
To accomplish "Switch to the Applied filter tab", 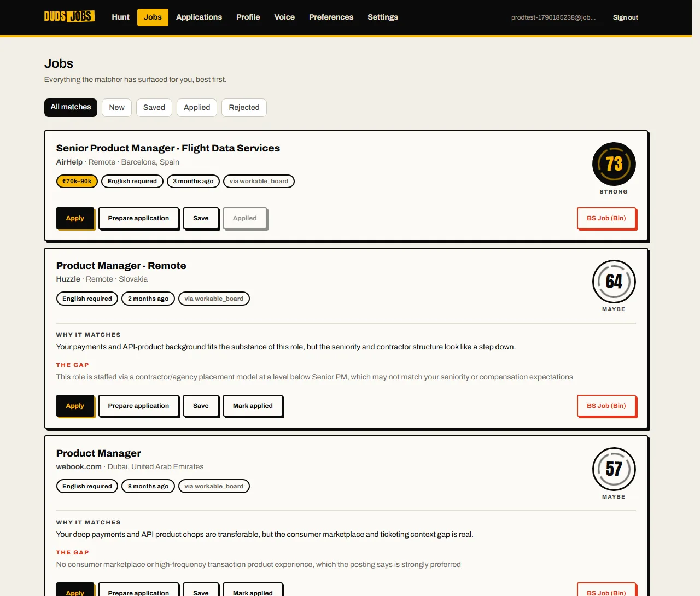I will coord(197,108).
